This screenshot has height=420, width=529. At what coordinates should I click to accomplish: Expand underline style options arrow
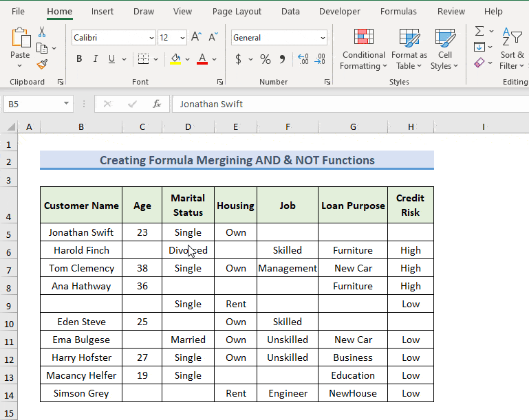coord(124,59)
